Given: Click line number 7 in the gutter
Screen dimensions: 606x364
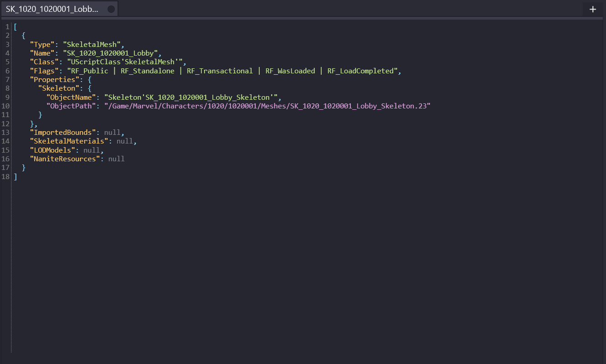Looking at the screenshot, I should click(8, 79).
